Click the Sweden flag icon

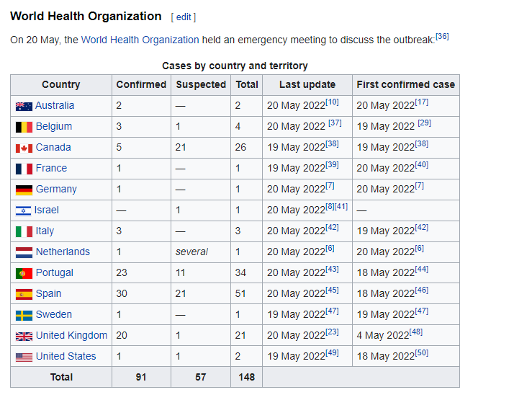point(24,315)
